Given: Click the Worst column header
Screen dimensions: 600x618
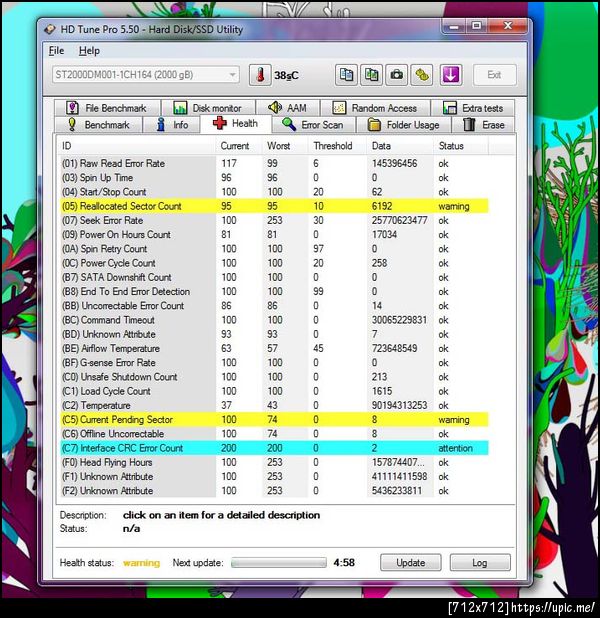Looking at the screenshot, I should point(286,146).
